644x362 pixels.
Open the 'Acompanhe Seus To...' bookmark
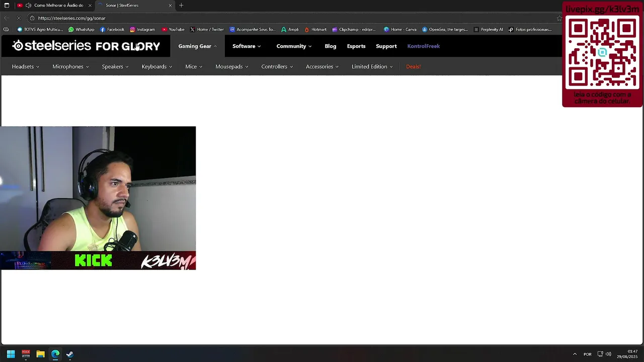[x=253, y=29]
